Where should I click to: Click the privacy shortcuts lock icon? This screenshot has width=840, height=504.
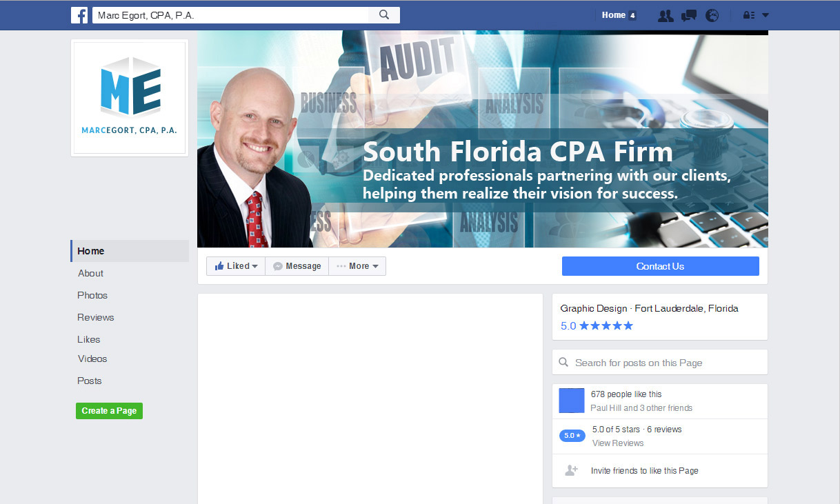(748, 15)
